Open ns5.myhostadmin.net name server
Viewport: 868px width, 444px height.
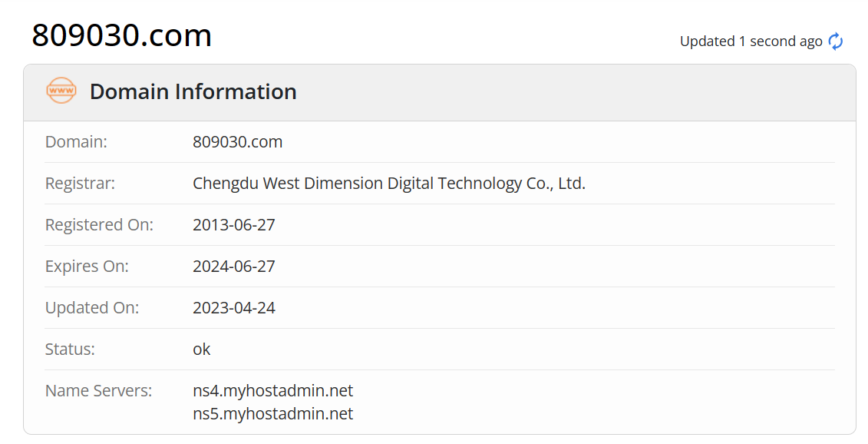click(x=273, y=413)
